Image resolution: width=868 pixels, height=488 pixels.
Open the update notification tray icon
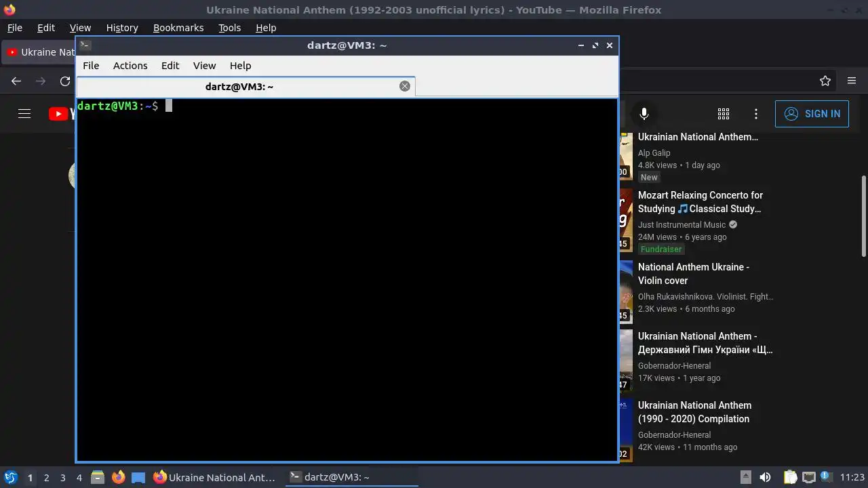tap(826, 477)
